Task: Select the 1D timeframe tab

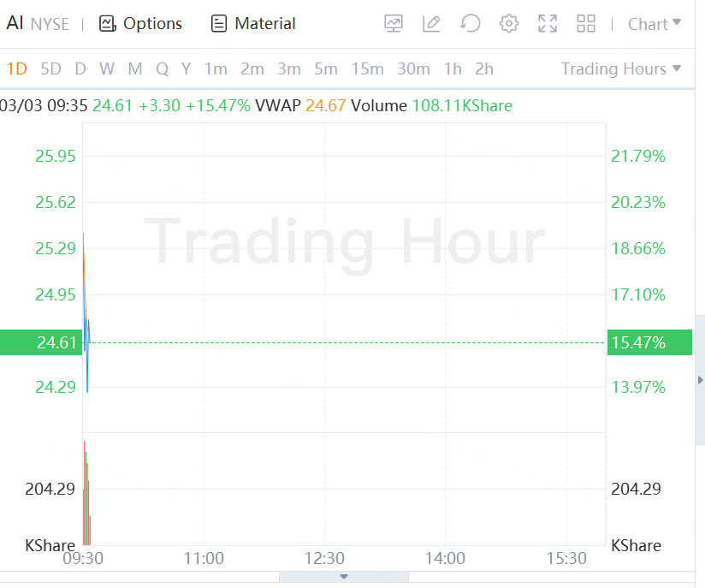Action: coord(16,68)
